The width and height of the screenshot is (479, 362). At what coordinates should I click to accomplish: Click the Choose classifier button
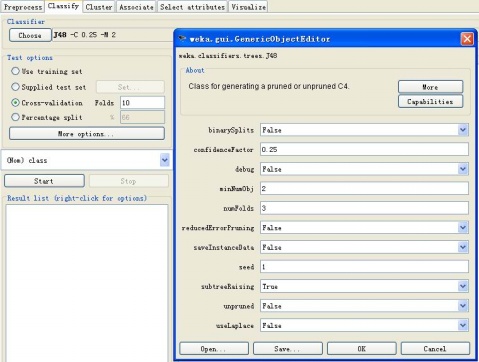[x=30, y=35]
